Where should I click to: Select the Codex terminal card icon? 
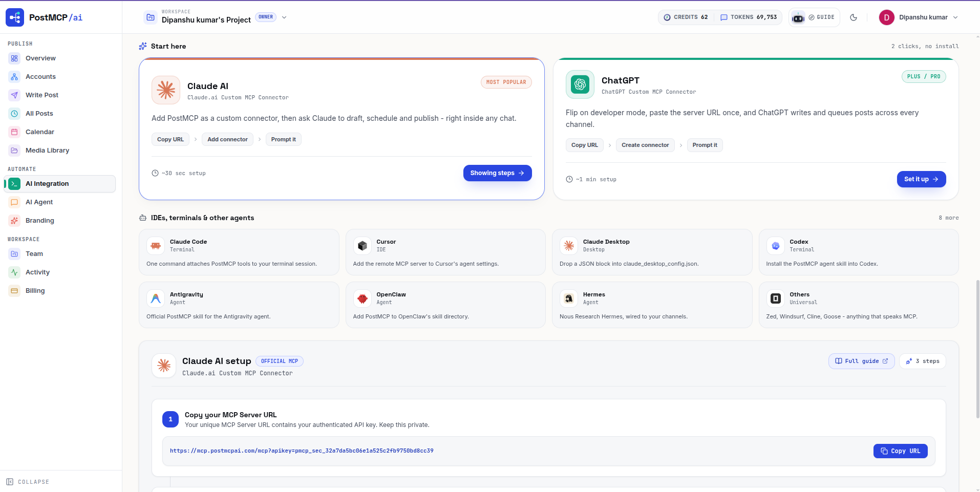tap(776, 246)
